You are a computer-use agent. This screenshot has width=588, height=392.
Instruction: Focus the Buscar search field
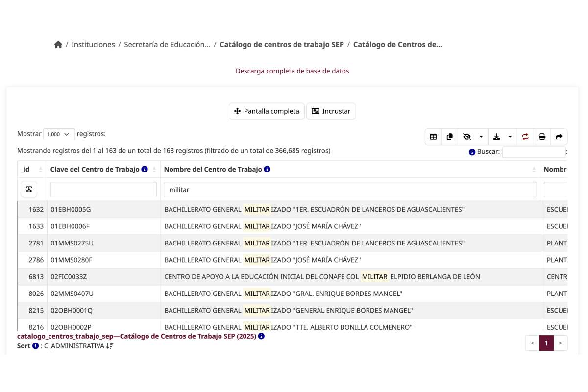point(534,152)
